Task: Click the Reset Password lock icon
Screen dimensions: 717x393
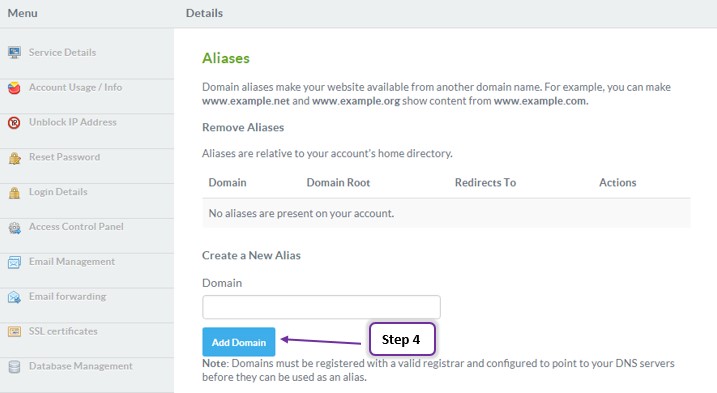Action: pyautogui.click(x=14, y=158)
